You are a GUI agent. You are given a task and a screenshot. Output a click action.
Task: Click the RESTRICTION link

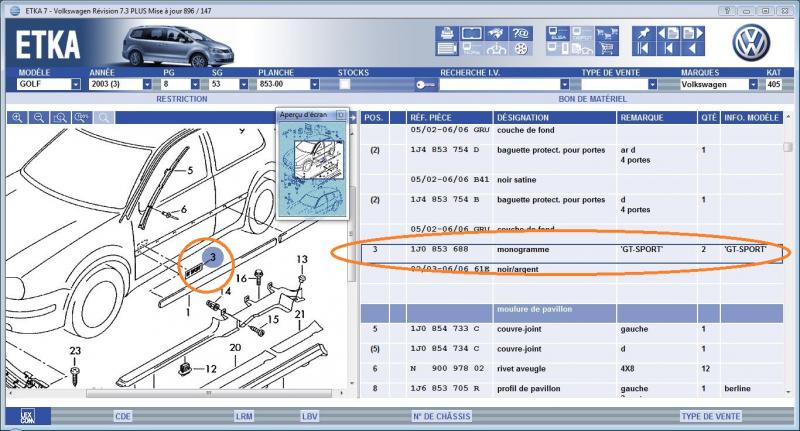point(182,99)
